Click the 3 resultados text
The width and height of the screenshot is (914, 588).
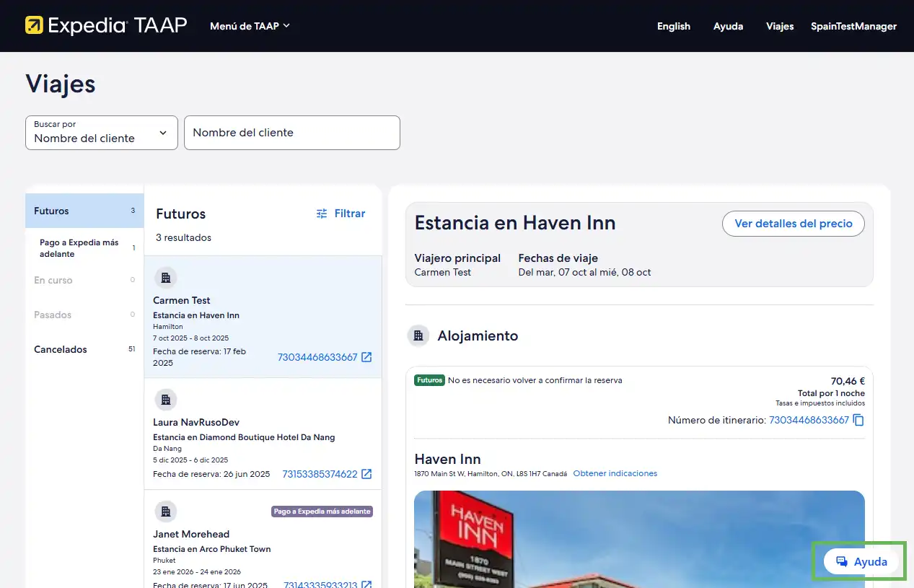tap(183, 237)
